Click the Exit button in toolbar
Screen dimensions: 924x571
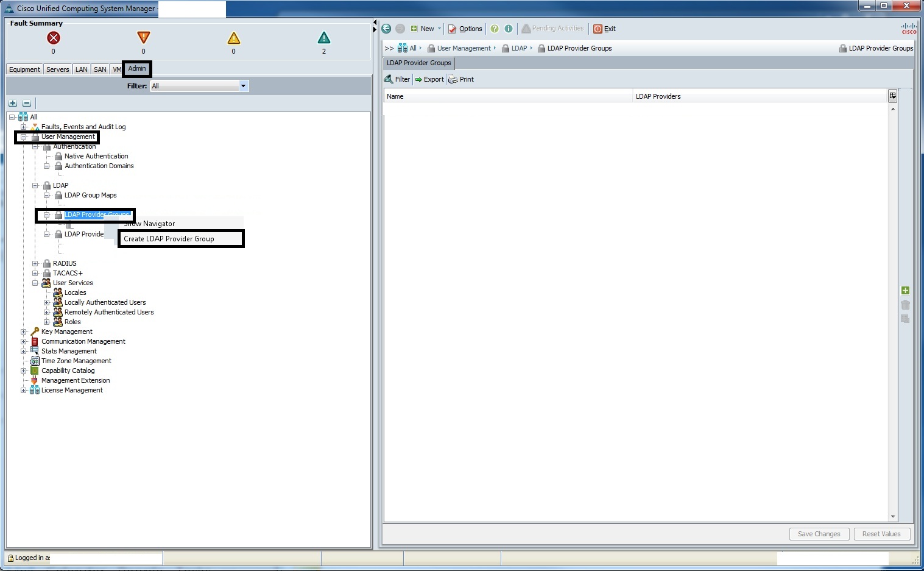click(x=605, y=29)
